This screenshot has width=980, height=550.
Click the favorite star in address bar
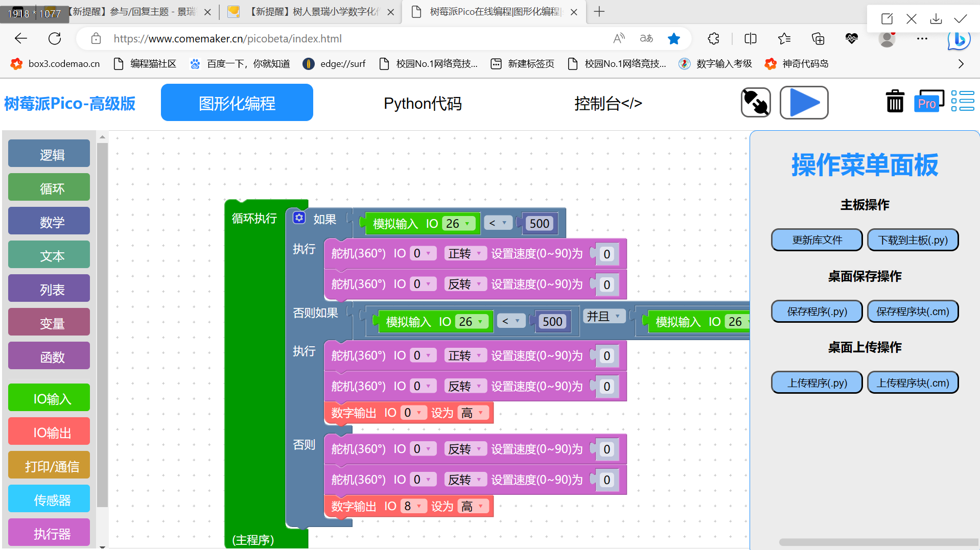pos(674,38)
